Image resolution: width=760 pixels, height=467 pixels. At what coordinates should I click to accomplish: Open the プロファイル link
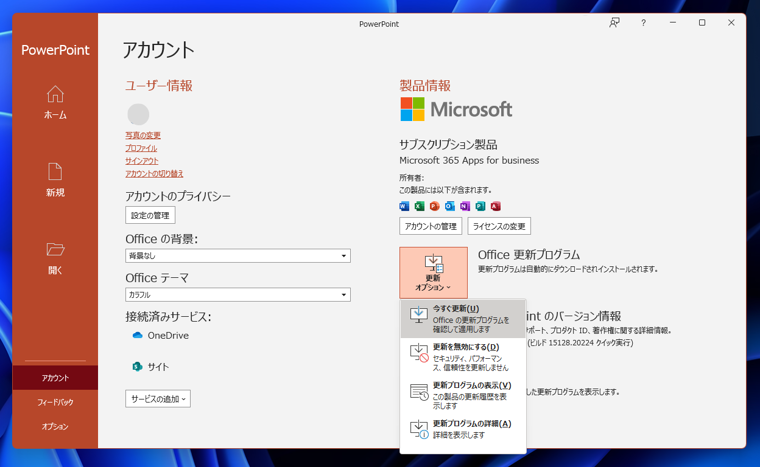pyautogui.click(x=141, y=148)
